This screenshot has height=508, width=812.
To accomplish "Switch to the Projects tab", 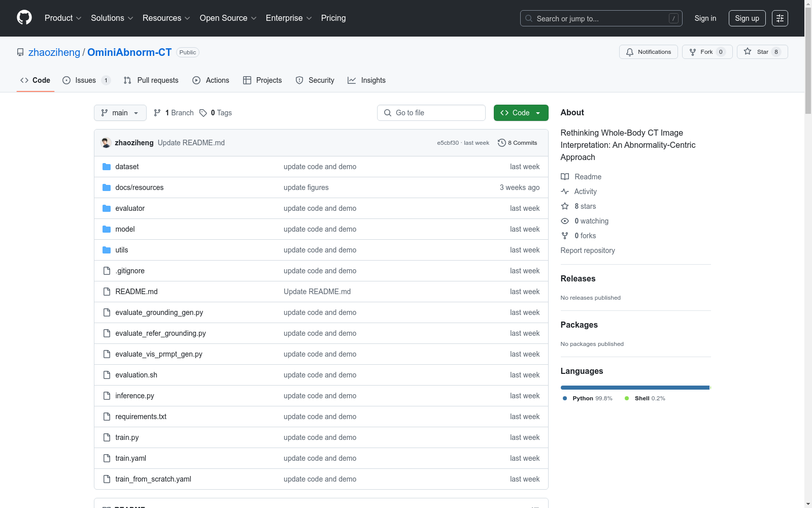I will click(x=262, y=80).
